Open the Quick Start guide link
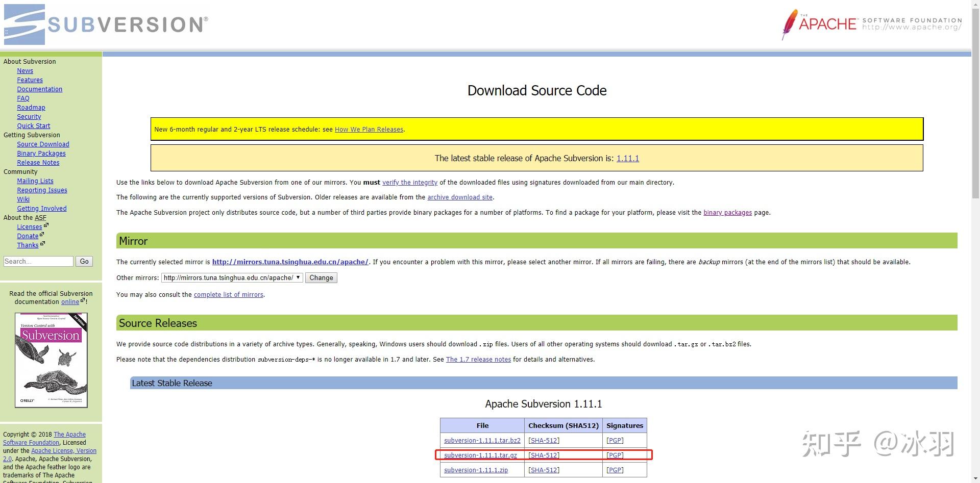The height and width of the screenshot is (483, 980). click(x=33, y=126)
